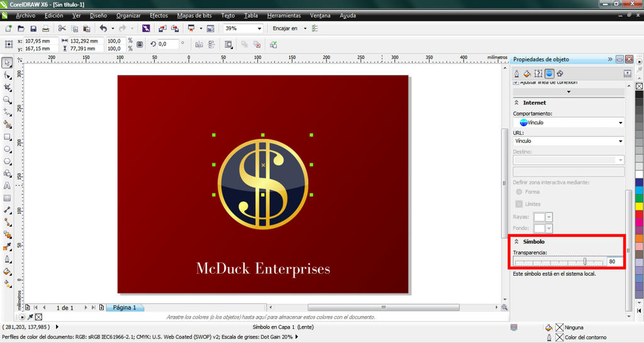Image resolution: width=644 pixels, height=343 pixels.
Task: Go to the next page arrow
Action: tap(86, 307)
